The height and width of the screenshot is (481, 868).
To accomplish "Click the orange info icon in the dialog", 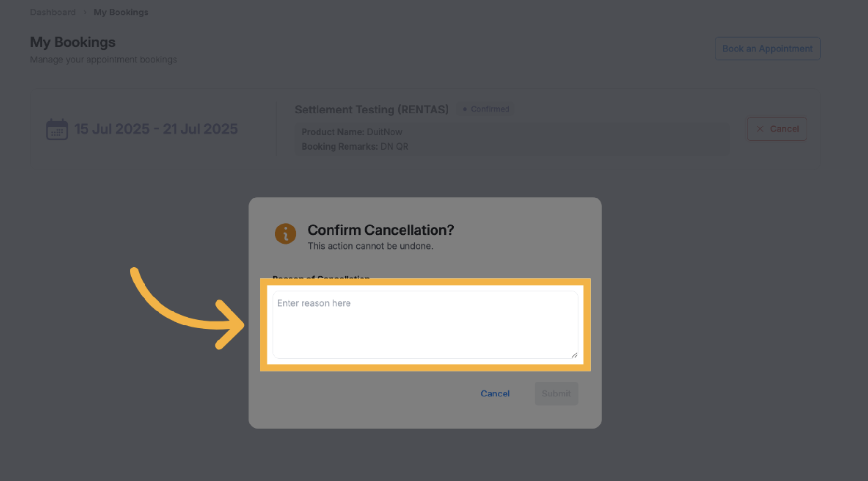I will pyautogui.click(x=286, y=234).
